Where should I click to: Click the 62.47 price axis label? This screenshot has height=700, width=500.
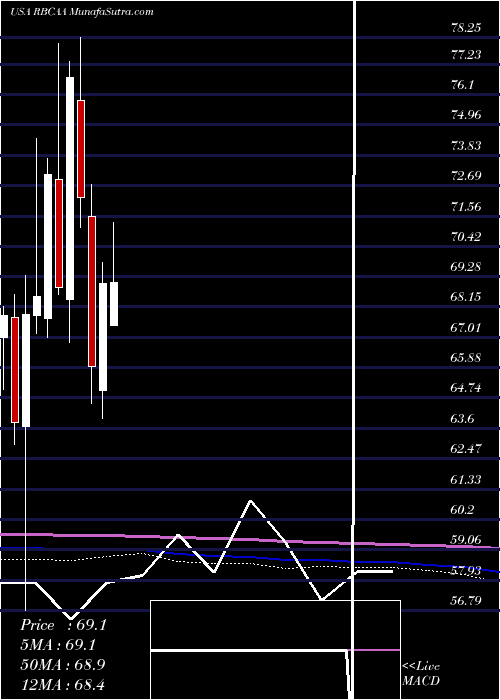(466, 449)
